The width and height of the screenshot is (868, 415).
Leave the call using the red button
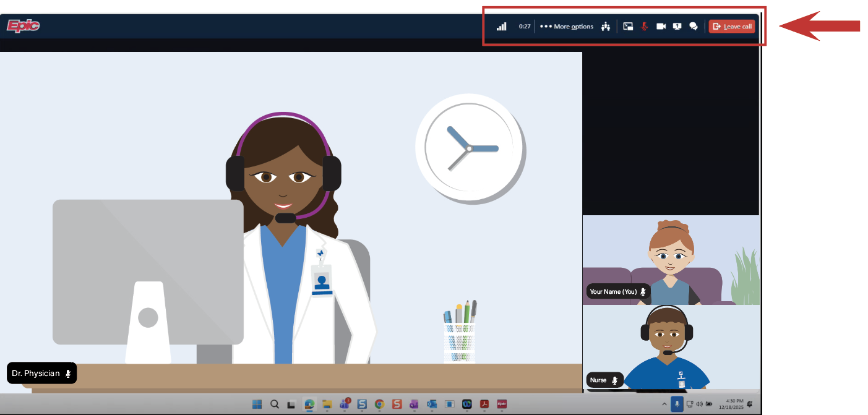pos(732,26)
